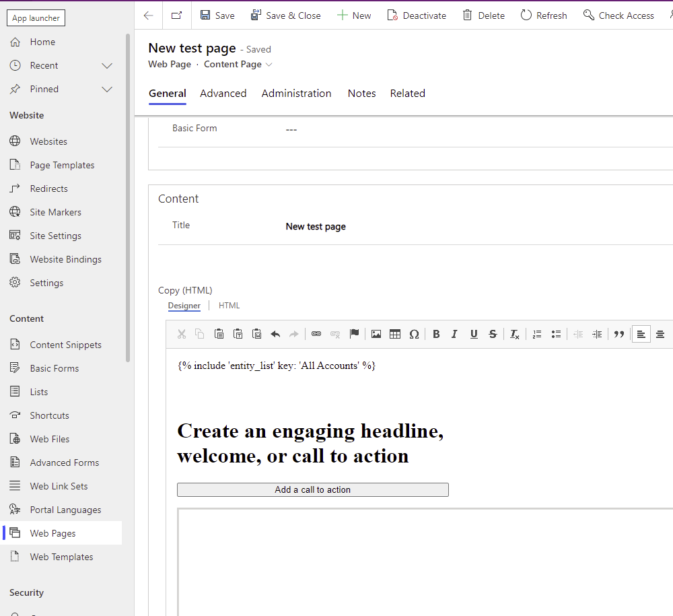Click Save & Close
This screenshot has height=616, width=673.
point(286,15)
